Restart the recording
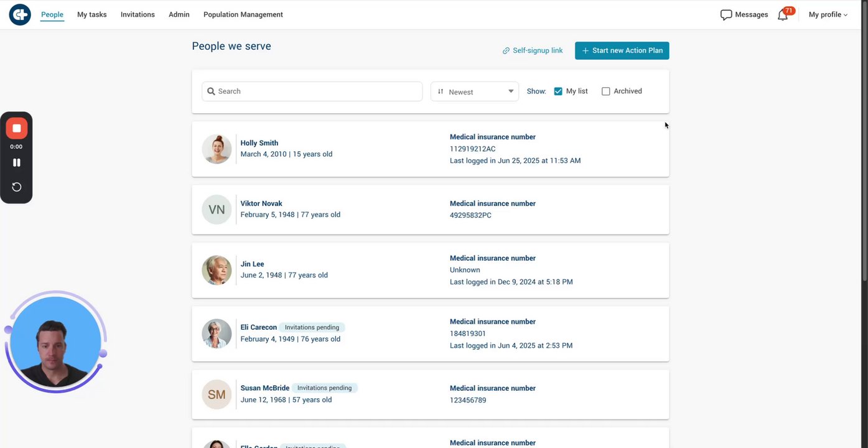This screenshot has height=448, width=868. 17,187
